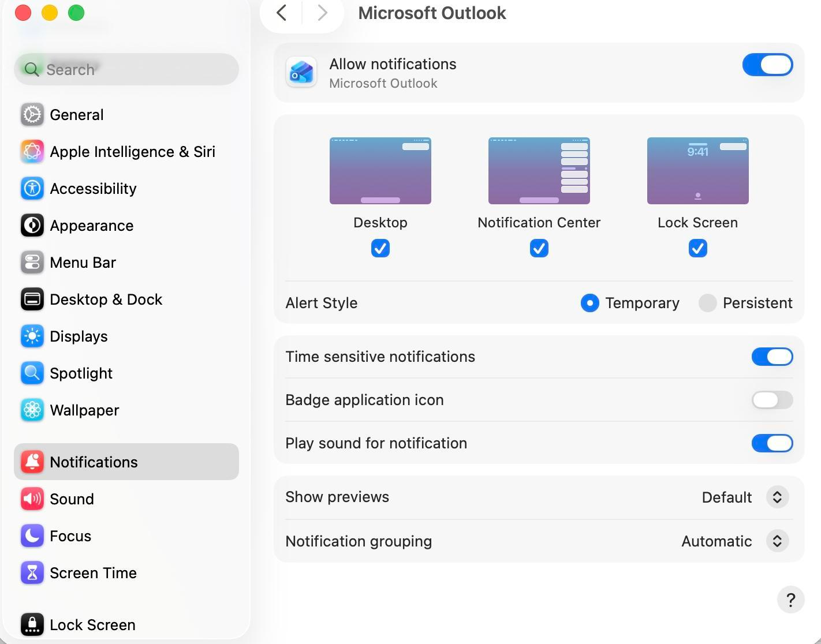
Task: Focus the Search field in sidebar
Action: pyautogui.click(x=126, y=70)
